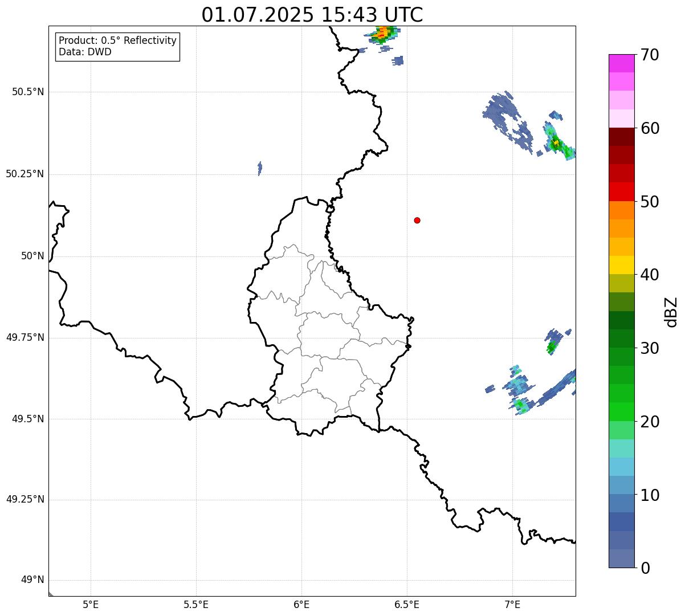Click the 7°E longitude label

point(512,605)
